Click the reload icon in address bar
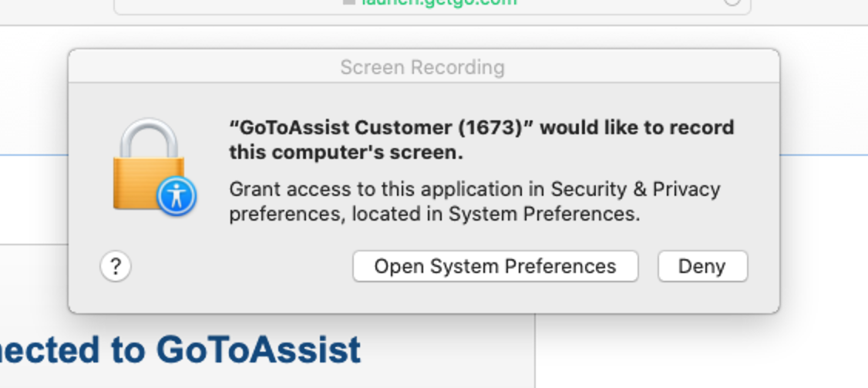868x388 pixels. [x=732, y=2]
